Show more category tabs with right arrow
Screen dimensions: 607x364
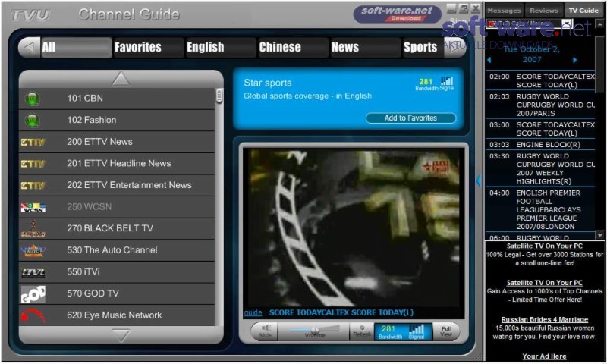(454, 48)
